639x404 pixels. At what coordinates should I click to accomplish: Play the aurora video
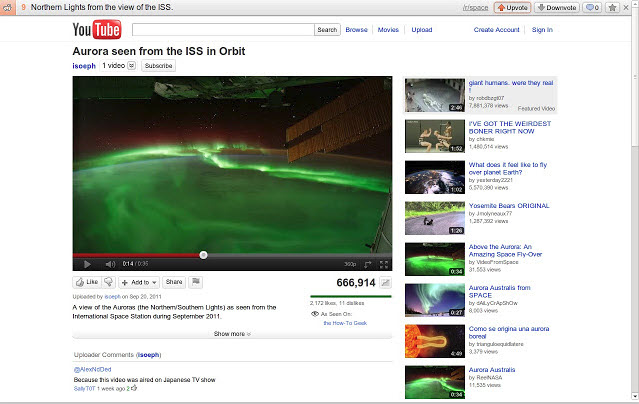click(87, 264)
